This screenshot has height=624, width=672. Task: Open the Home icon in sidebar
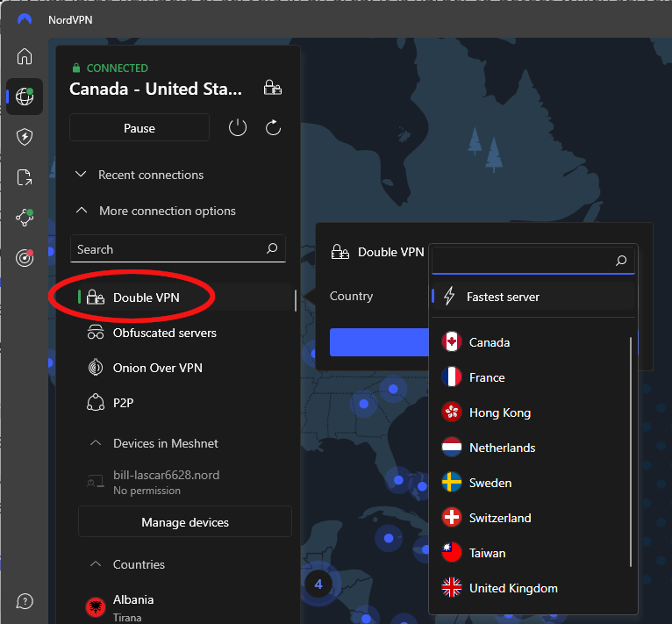pos(25,56)
